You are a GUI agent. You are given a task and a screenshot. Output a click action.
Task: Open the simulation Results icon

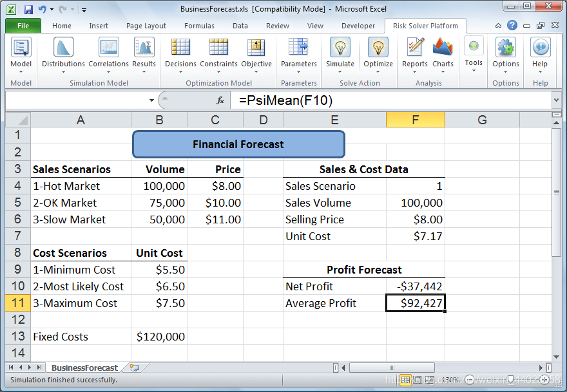click(x=144, y=47)
